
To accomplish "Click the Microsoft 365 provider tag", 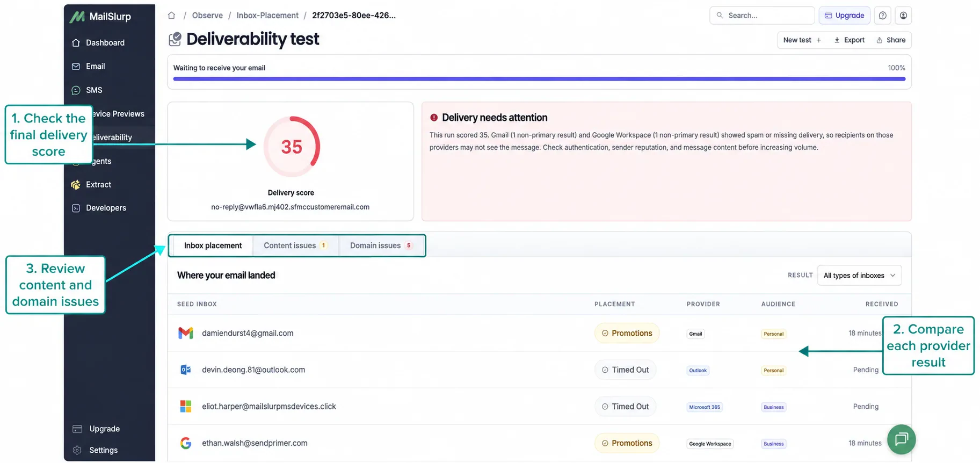I will tap(705, 407).
